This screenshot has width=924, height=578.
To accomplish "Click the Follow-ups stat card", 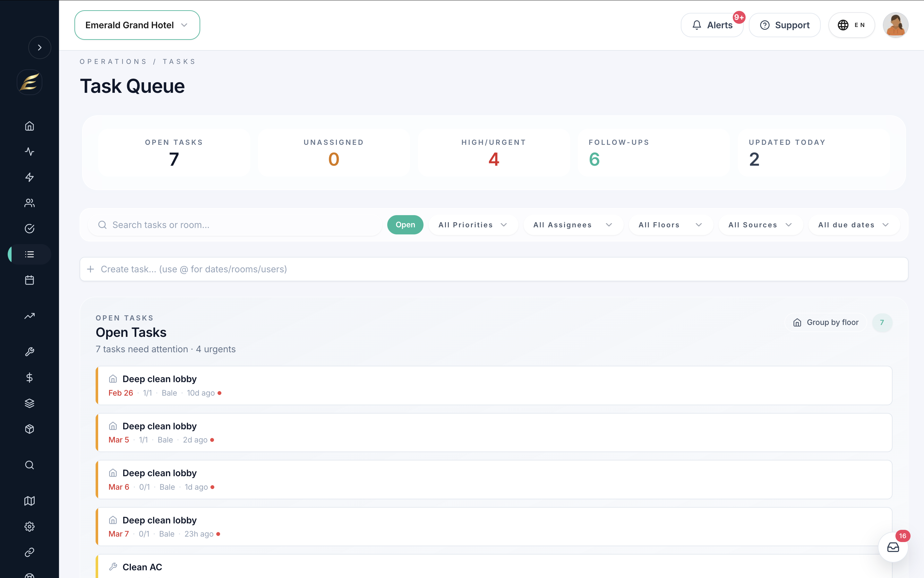I will pyautogui.click(x=654, y=153).
